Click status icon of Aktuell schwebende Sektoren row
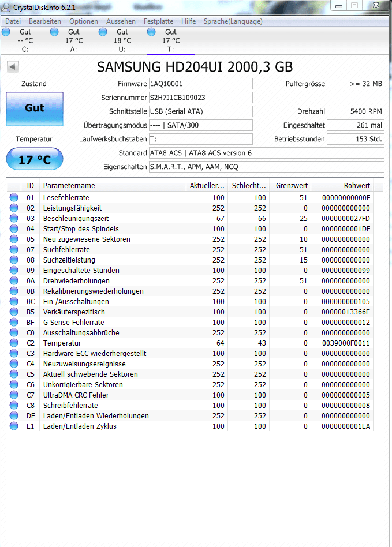This screenshot has width=392, height=547. [x=14, y=374]
